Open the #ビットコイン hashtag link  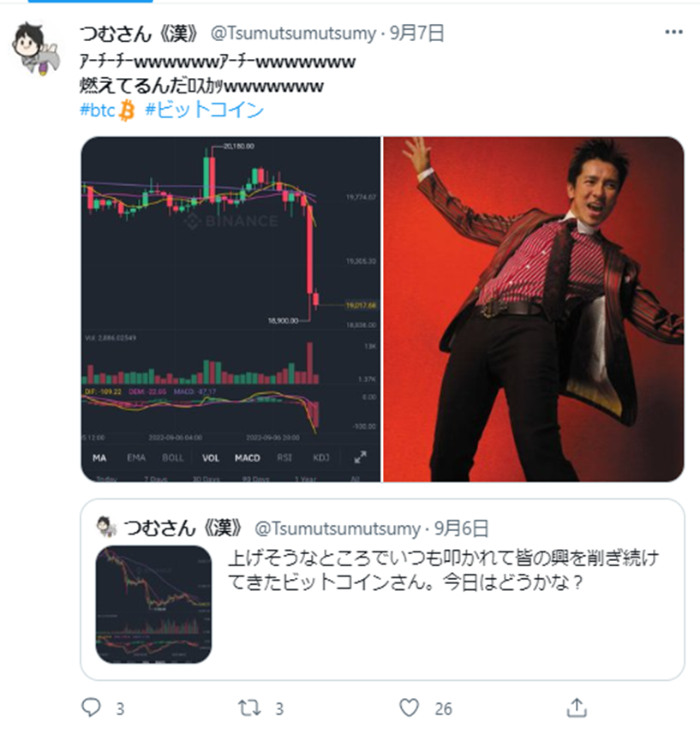click(204, 110)
